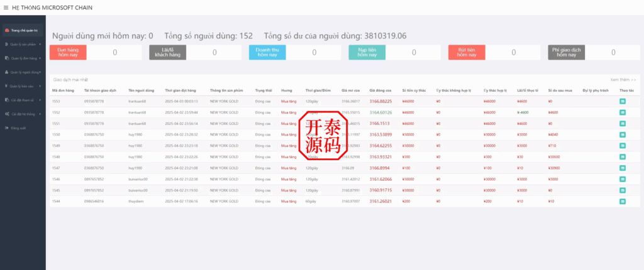Click the Tên người dùng column header
This screenshot has width=644, height=270.
tap(141, 90)
